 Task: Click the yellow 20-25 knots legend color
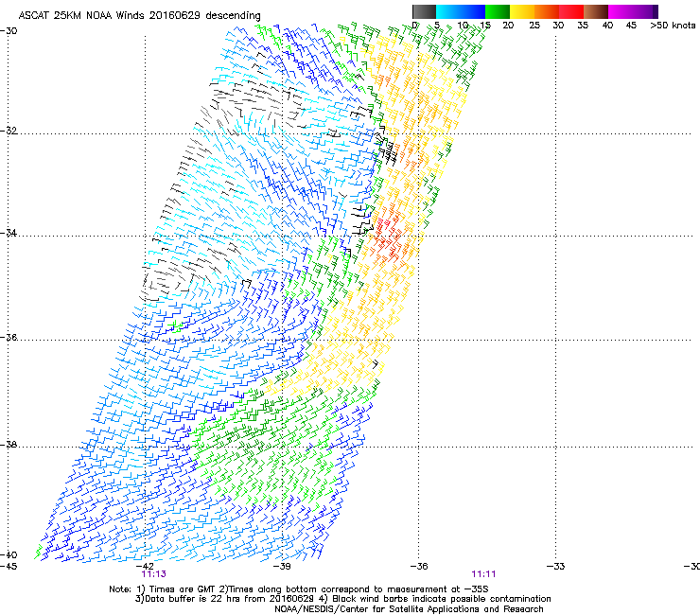pyautogui.click(x=522, y=11)
